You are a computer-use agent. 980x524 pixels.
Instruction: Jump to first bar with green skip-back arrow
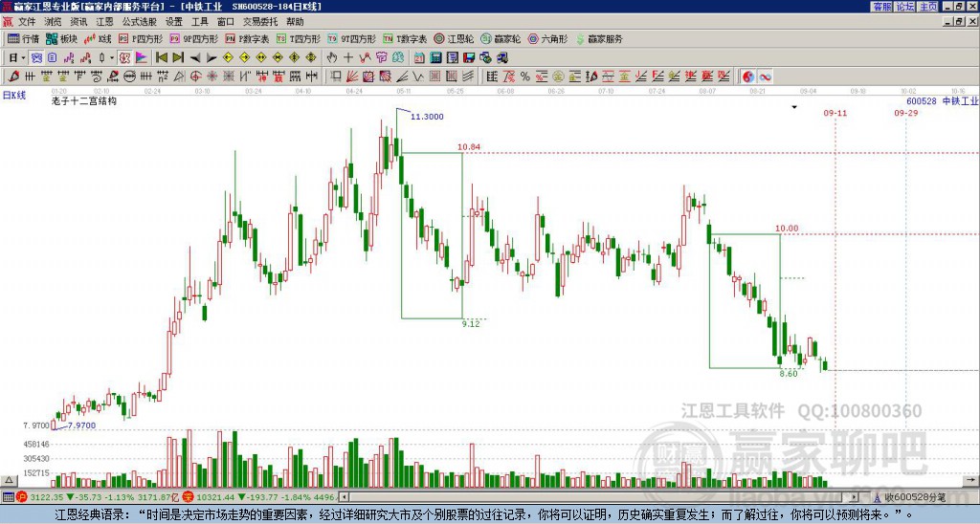click(161, 58)
